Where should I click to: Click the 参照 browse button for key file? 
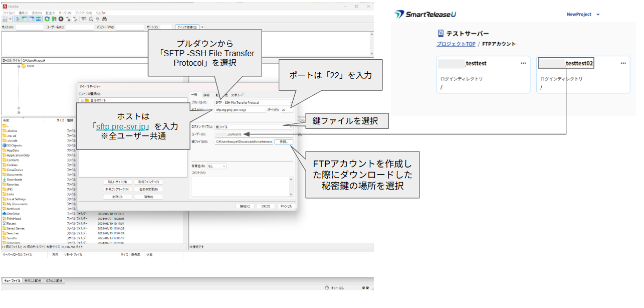(x=284, y=142)
